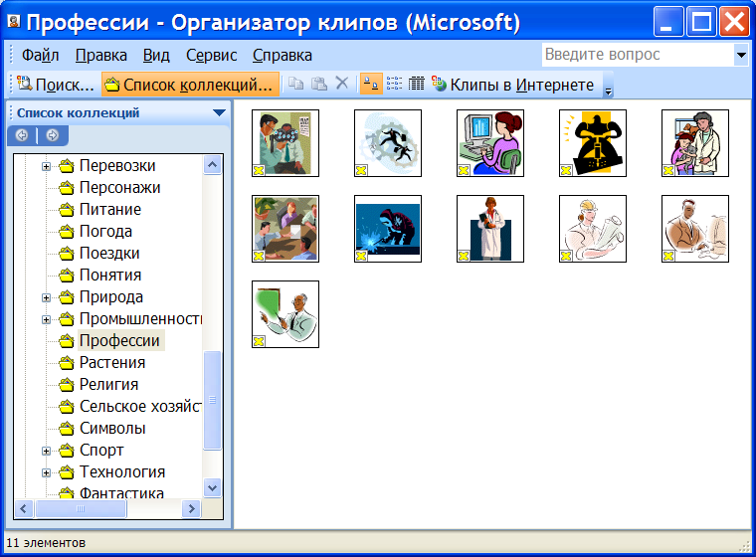Select the businessmen running on gears clip
This screenshot has width=756, height=557.
pyautogui.click(x=388, y=143)
